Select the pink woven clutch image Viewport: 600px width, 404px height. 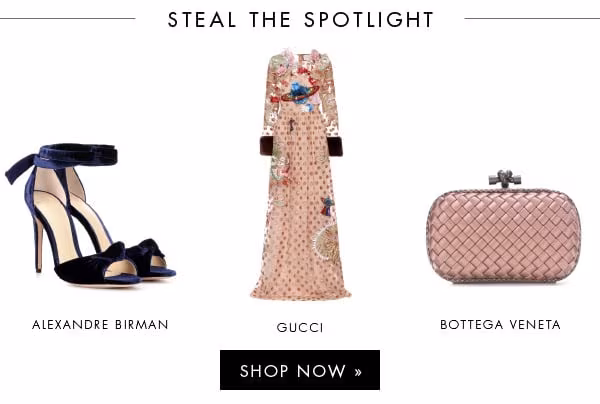(x=504, y=227)
